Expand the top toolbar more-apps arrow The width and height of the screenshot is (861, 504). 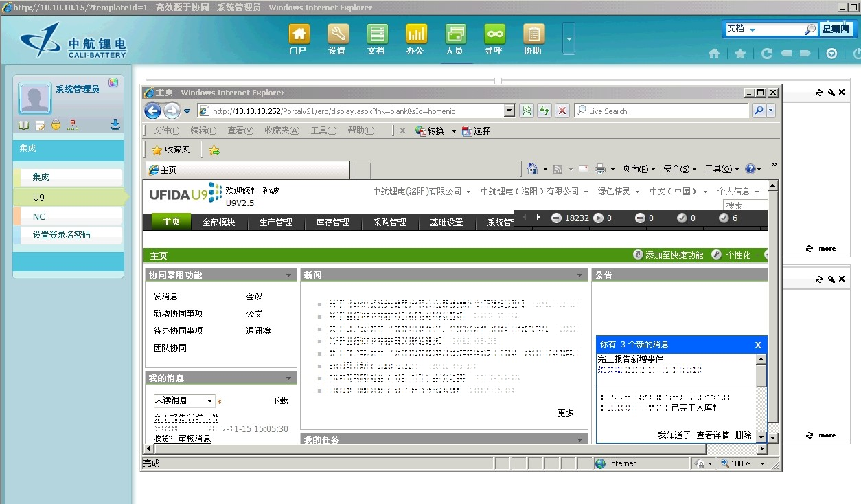[569, 38]
